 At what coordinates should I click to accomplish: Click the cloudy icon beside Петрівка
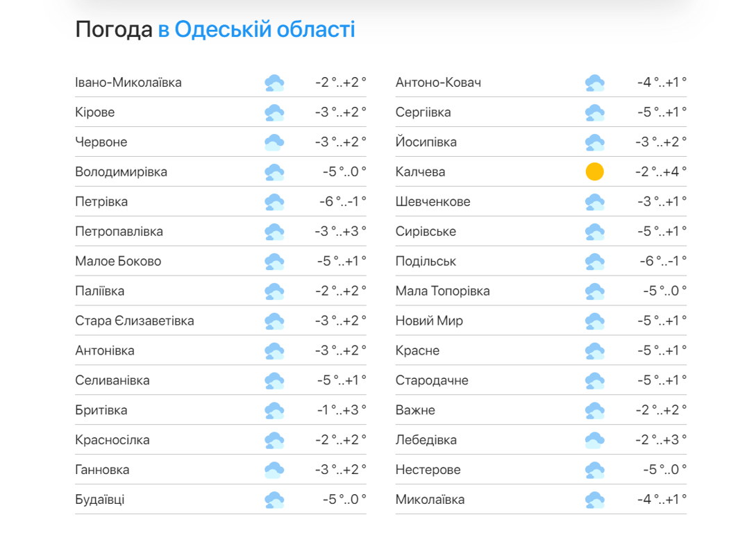click(274, 202)
